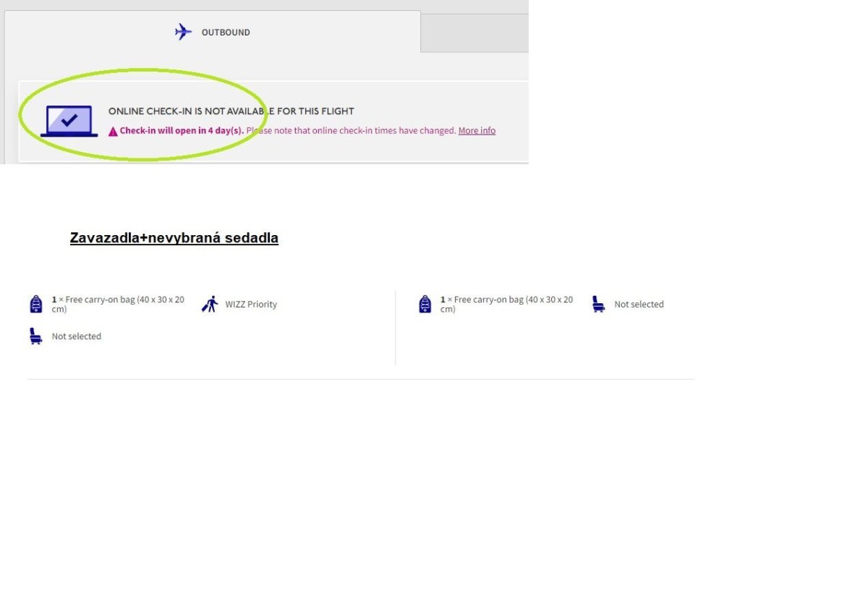Click the 'Check-in will open in 4 day(s)' notice
This screenshot has height=599, width=868.
[x=181, y=131]
